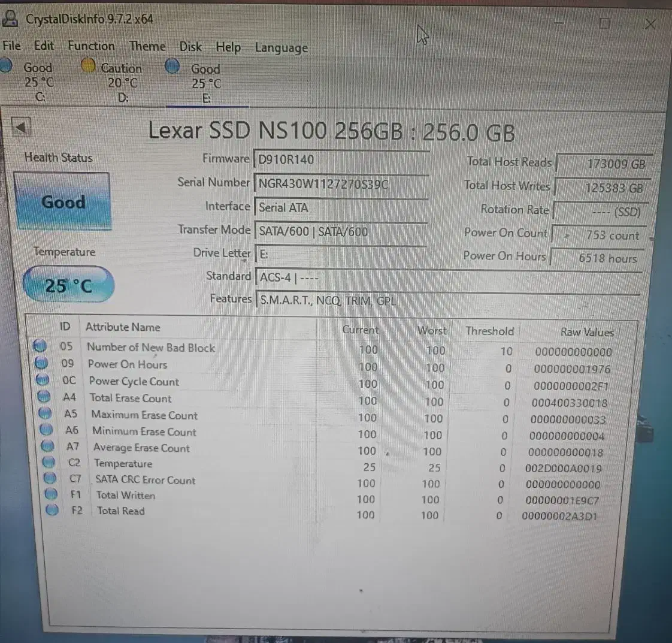Click the 25 °C temperature indicator

point(68,285)
